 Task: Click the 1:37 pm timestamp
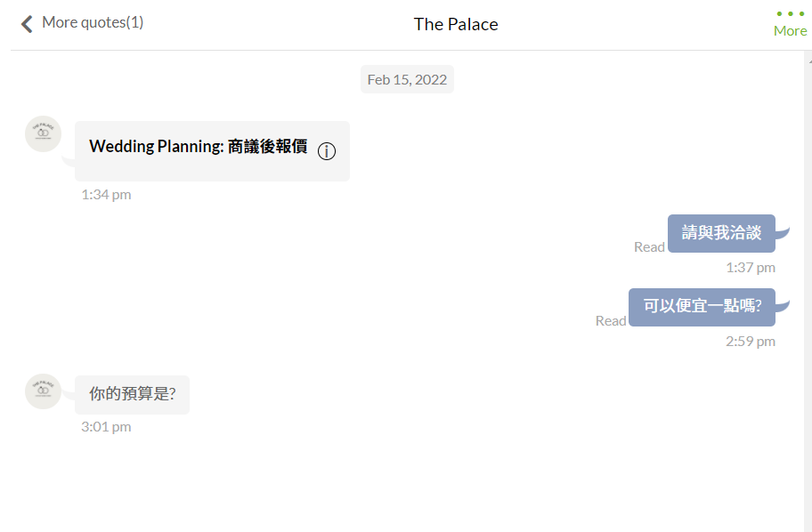point(751,268)
